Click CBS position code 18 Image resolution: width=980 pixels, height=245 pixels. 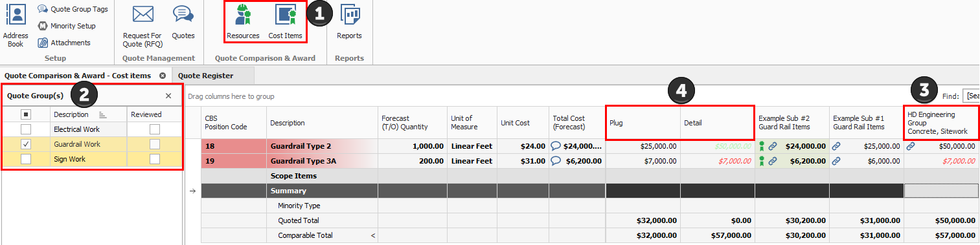coord(209,146)
